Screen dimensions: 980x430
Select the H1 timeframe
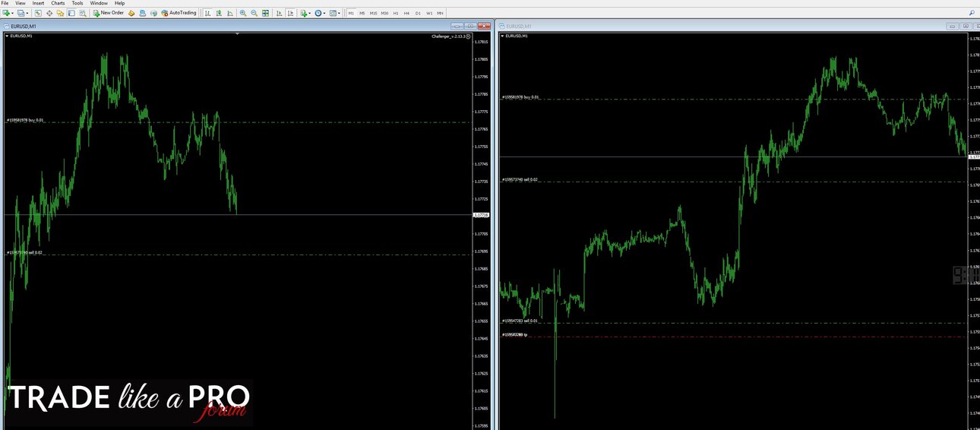point(396,13)
